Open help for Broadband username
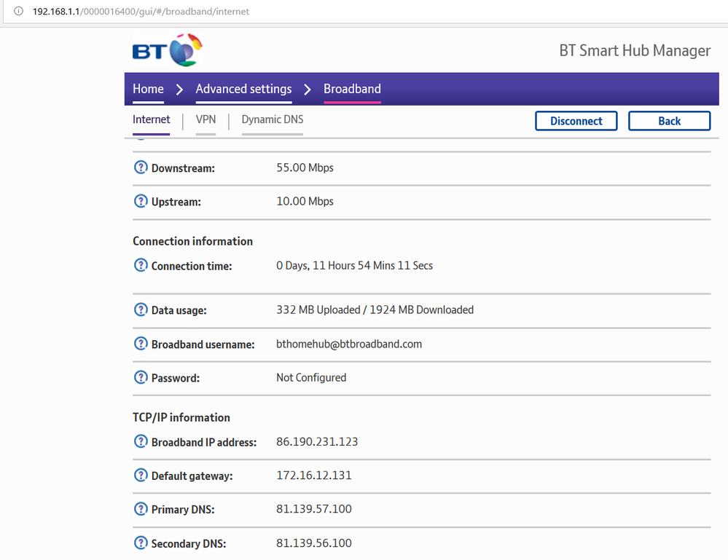 [140, 344]
